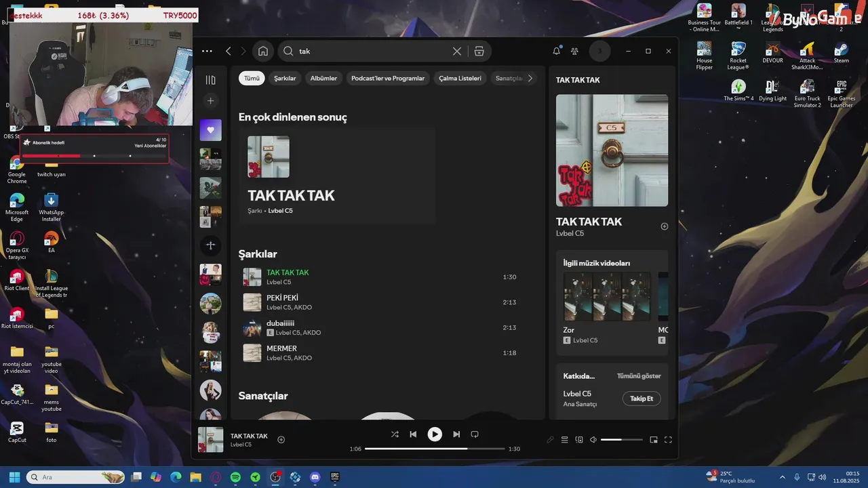The width and height of the screenshot is (868, 488).
Task: Select the montaj olan yt videoları folder
Action: point(17,360)
